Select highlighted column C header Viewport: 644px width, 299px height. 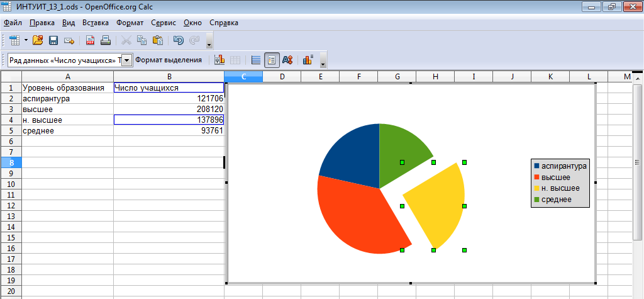(243, 77)
